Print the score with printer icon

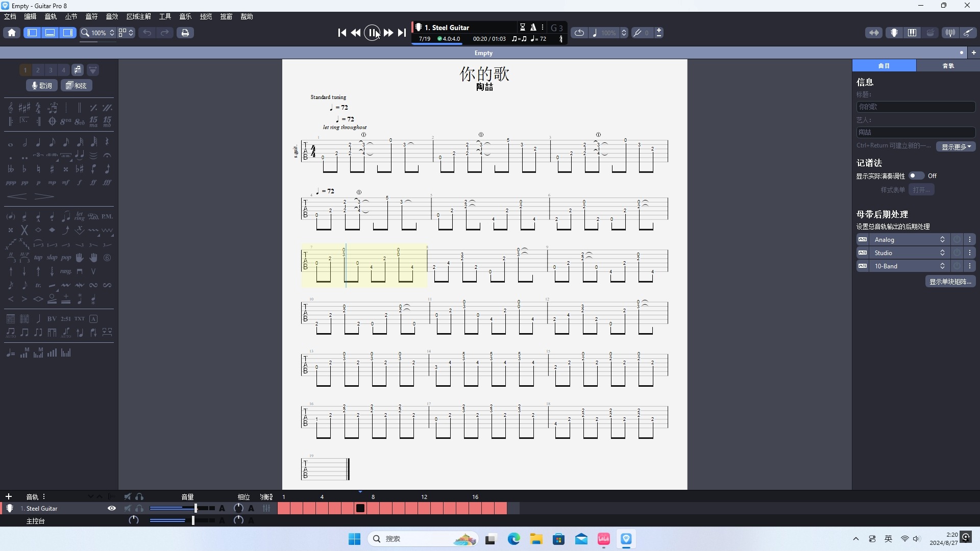tap(185, 33)
